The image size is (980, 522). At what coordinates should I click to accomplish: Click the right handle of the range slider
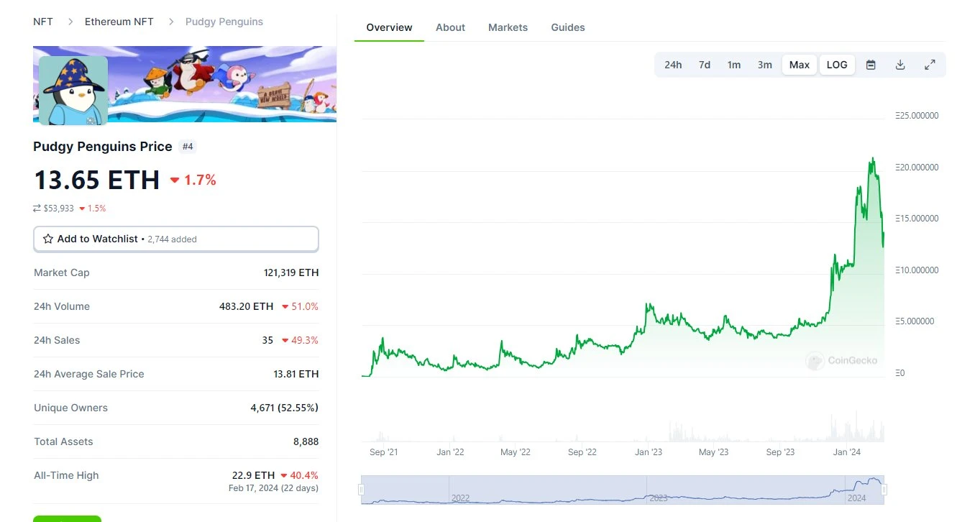884,490
